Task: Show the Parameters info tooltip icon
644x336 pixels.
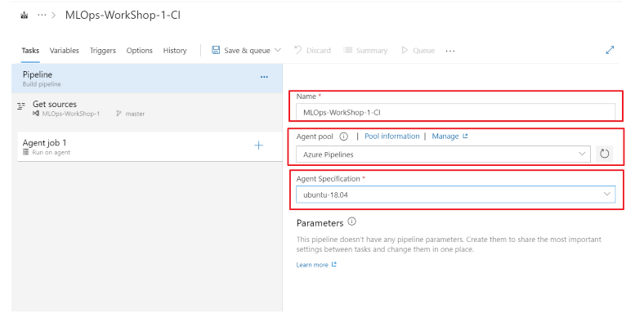Action: pyautogui.click(x=352, y=222)
